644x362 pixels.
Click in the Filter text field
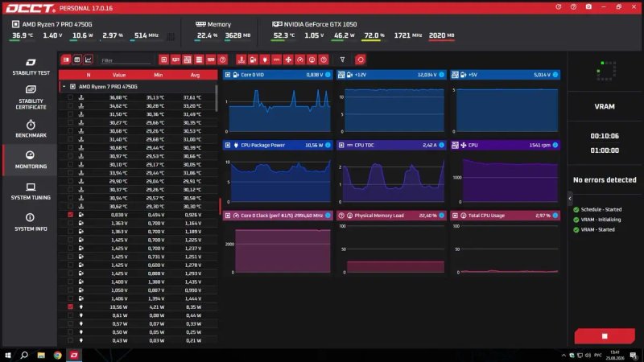[126, 60]
